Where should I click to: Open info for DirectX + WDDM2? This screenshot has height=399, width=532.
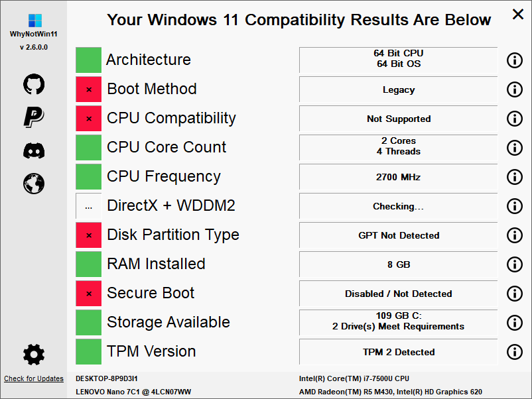515,206
